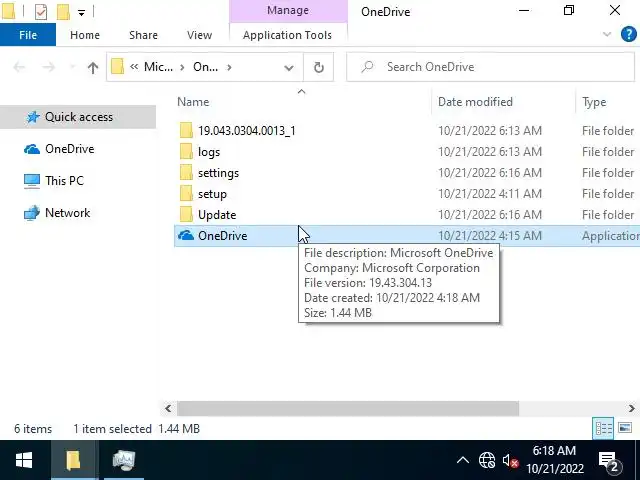Select the Application Tools tab
The width and height of the screenshot is (640, 480).
click(287, 35)
